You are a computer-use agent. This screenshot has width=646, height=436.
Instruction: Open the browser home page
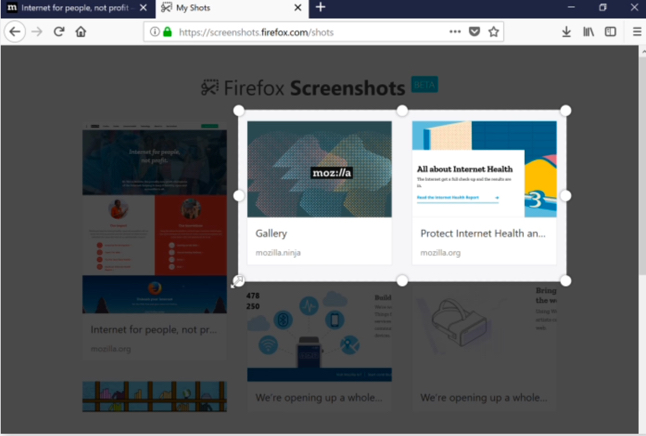[81, 32]
